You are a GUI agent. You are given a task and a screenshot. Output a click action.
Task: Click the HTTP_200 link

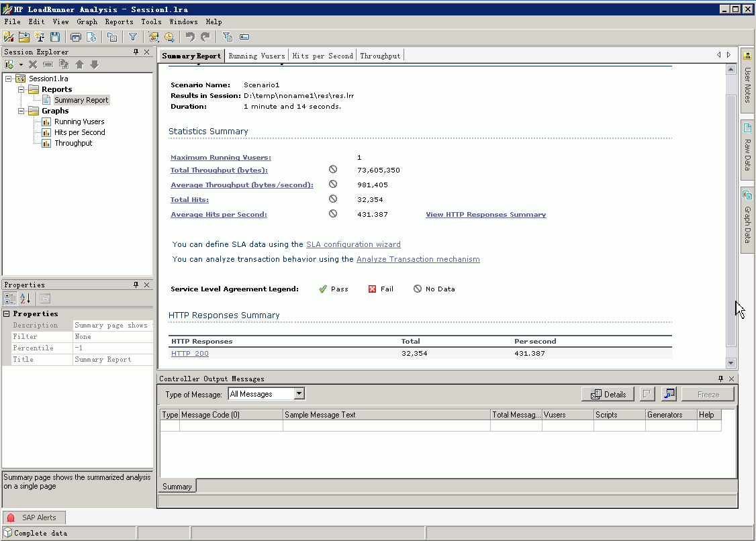pyautogui.click(x=190, y=354)
